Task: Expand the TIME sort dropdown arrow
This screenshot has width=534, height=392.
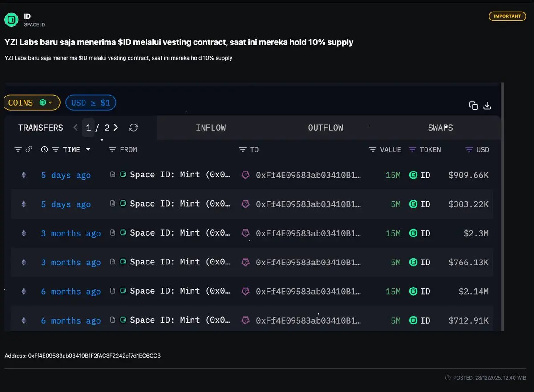Action: (88, 150)
